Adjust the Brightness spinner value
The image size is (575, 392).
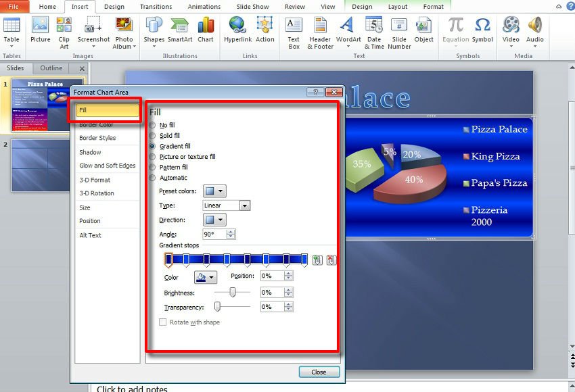point(289,293)
